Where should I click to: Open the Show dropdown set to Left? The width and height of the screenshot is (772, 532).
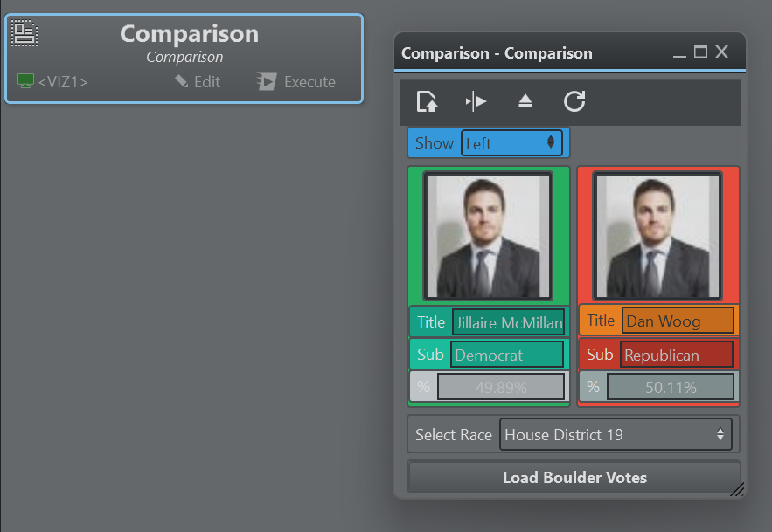[511, 143]
